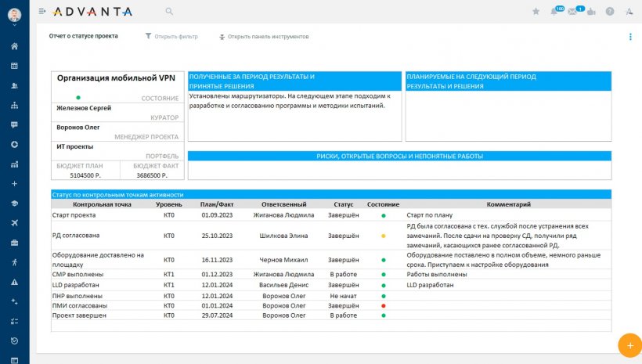Click the search magnifier icon
Viewport: 642px width, 364px height.
(169, 12)
